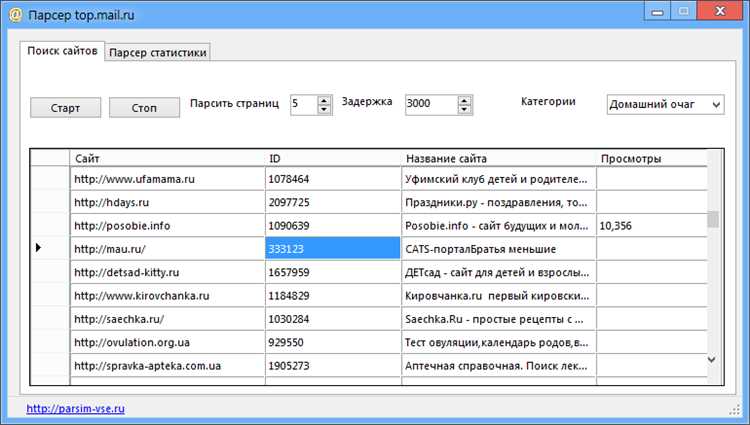Decrease Парсить страниц value with down arrow
Image resolution: width=750 pixels, height=425 pixels.
click(x=324, y=109)
